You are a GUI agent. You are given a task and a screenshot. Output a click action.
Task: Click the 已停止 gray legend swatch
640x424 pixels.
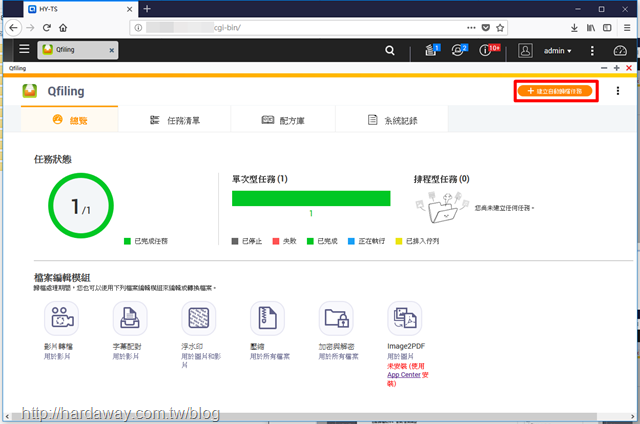[x=235, y=241]
